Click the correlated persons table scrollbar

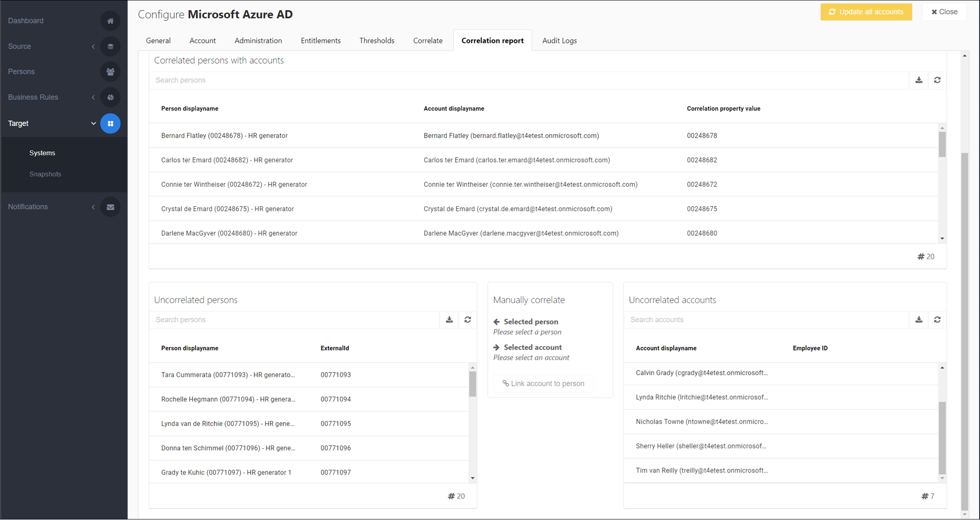pyautogui.click(x=942, y=144)
